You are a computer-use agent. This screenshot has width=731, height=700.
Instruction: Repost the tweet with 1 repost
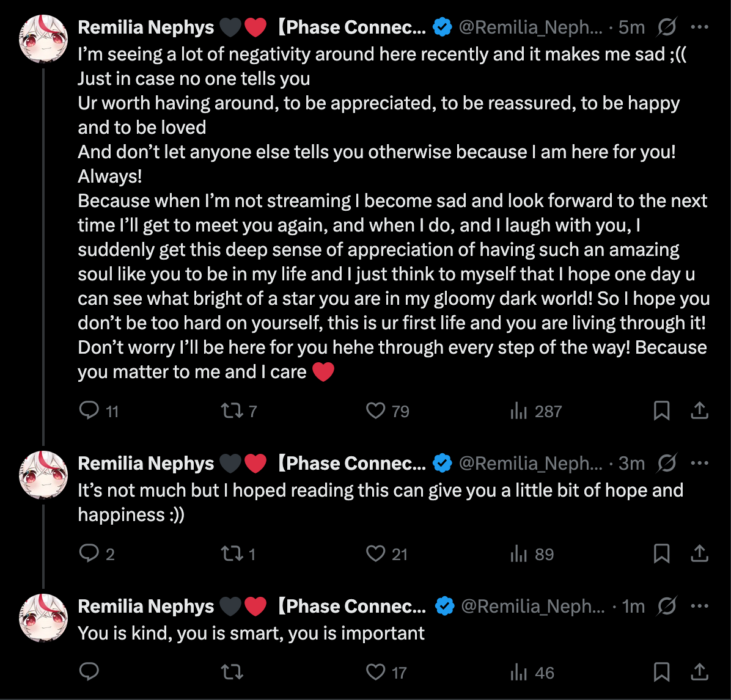coord(232,554)
